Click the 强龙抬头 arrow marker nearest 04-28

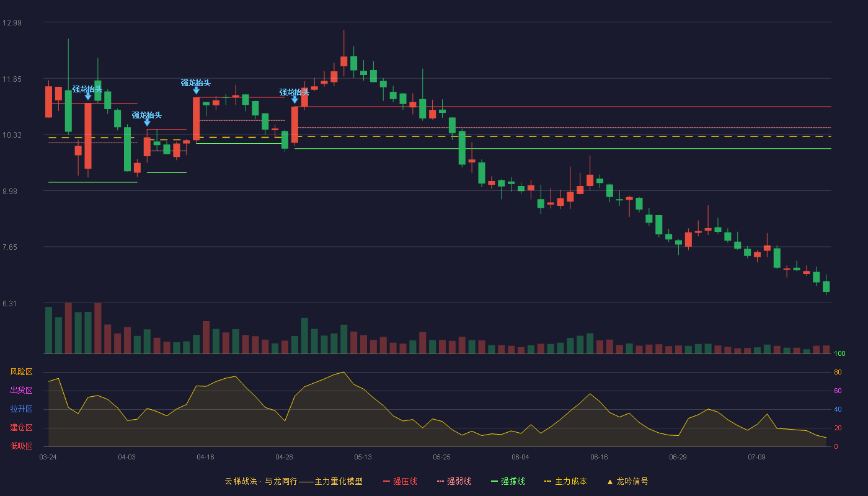coord(294,100)
